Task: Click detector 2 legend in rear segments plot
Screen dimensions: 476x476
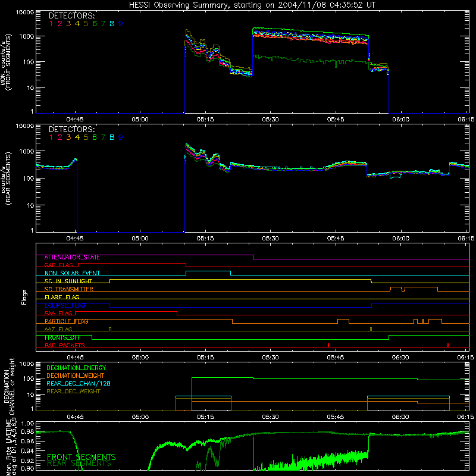Action: tap(60, 137)
